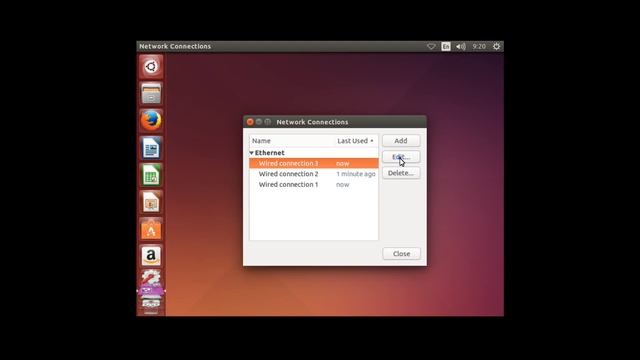Open the Ubuntu Dash launcher icon
The height and width of the screenshot is (360, 640).
point(151,67)
